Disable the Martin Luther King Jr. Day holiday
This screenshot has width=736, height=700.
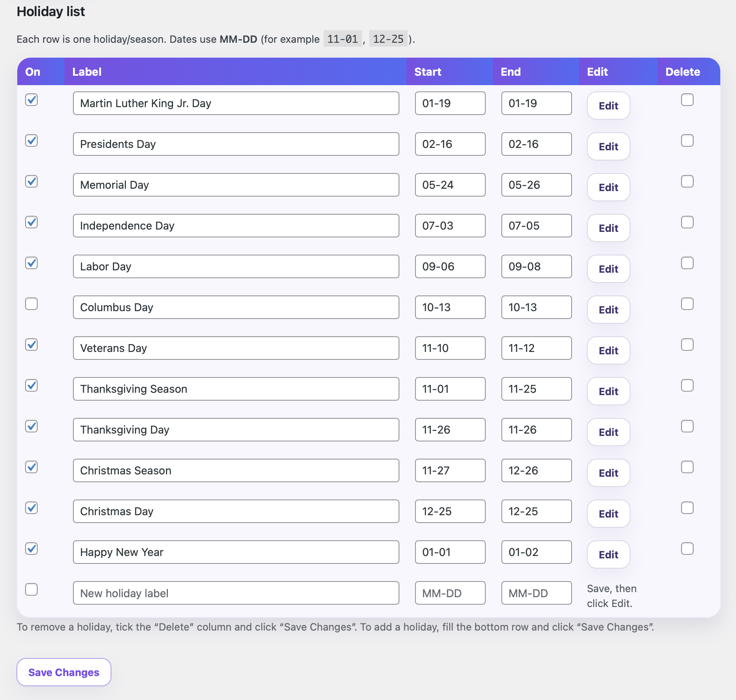click(x=31, y=100)
